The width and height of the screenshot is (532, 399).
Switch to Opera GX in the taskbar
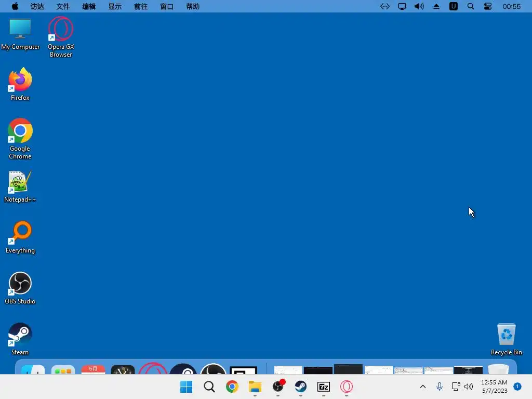pos(347,387)
